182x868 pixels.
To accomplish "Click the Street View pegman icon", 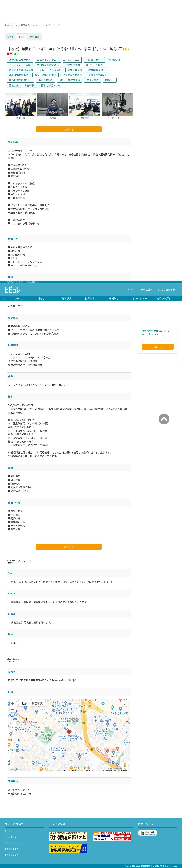I will tap(125, 765).
